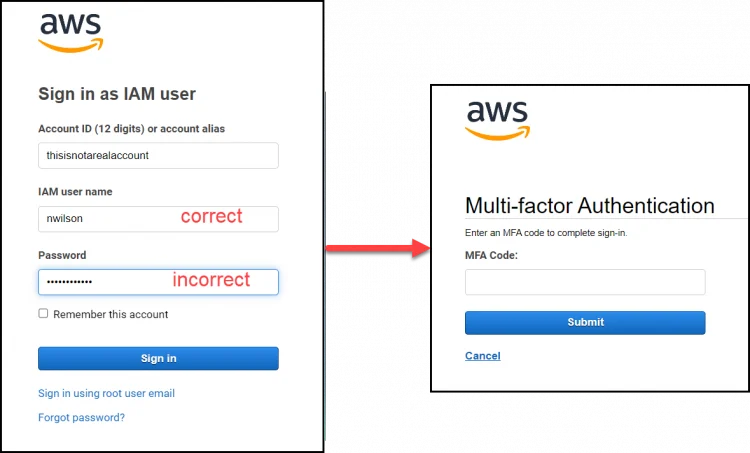This screenshot has height=453, width=750.
Task: Click the empty MFA Code field
Action: click(x=585, y=282)
